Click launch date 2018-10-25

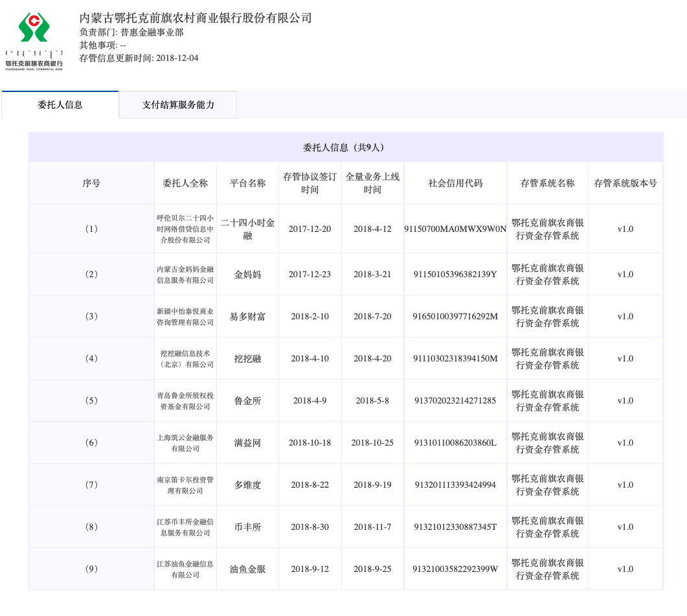372,443
